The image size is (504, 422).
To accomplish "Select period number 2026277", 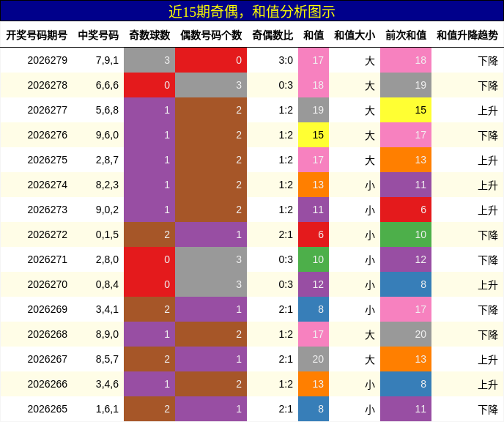I will pos(47,110).
